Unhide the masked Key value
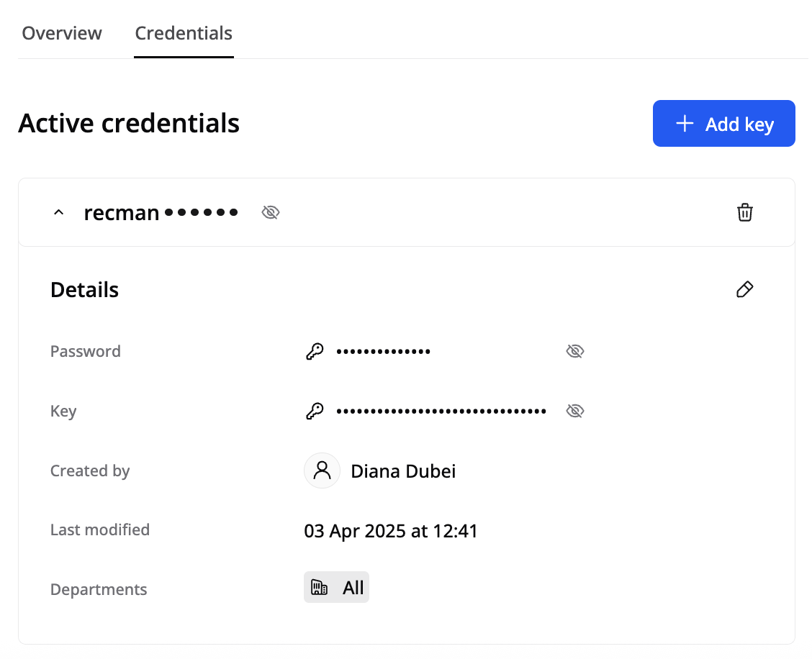 pyautogui.click(x=574, y=412)
